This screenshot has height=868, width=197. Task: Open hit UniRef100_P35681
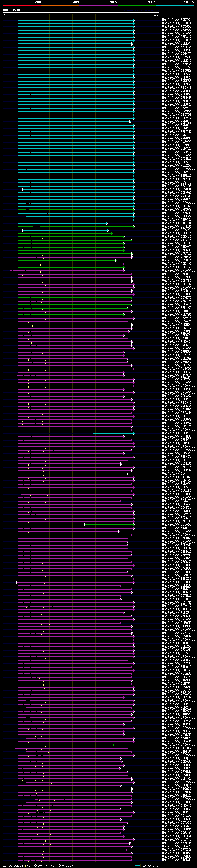pyautogui.click(x=176, y=26)
